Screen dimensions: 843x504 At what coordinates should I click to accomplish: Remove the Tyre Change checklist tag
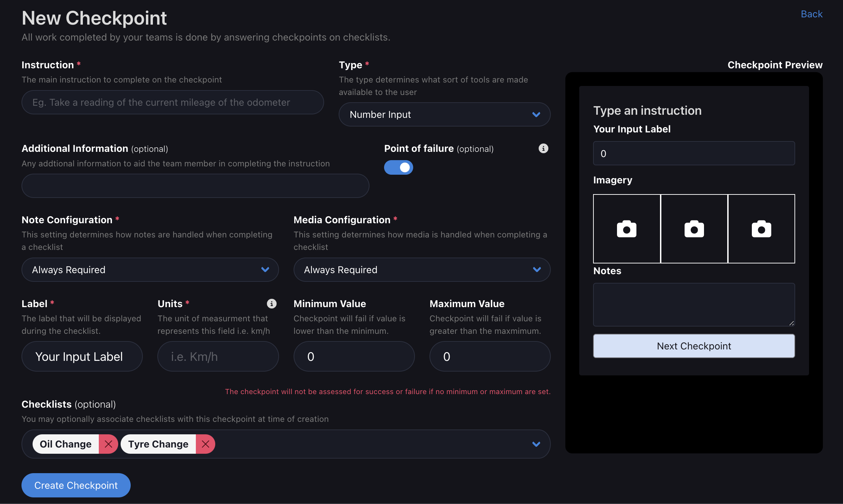[x=205, y=444]
